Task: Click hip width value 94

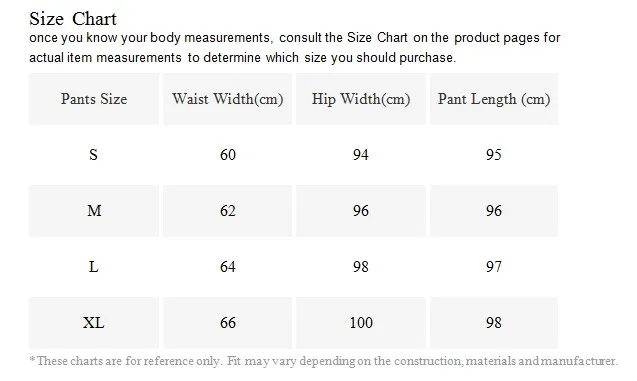Action: tap(361, 155)
